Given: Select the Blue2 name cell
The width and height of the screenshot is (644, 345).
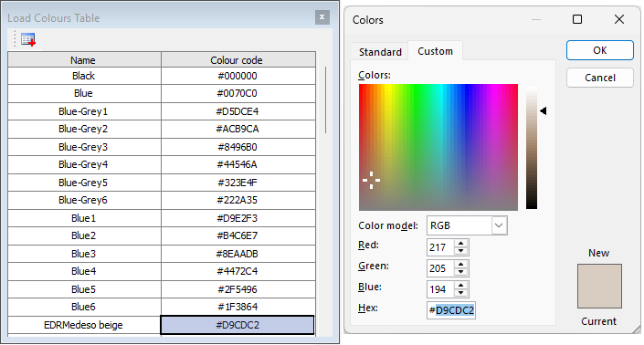Looking at the screenshot, I should tap(84, 235).
